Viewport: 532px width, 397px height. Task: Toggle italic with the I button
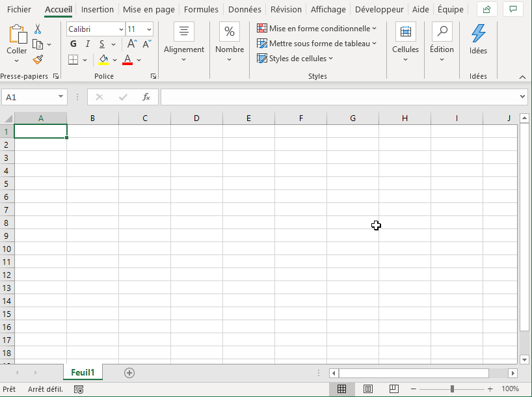pos(88,44)
